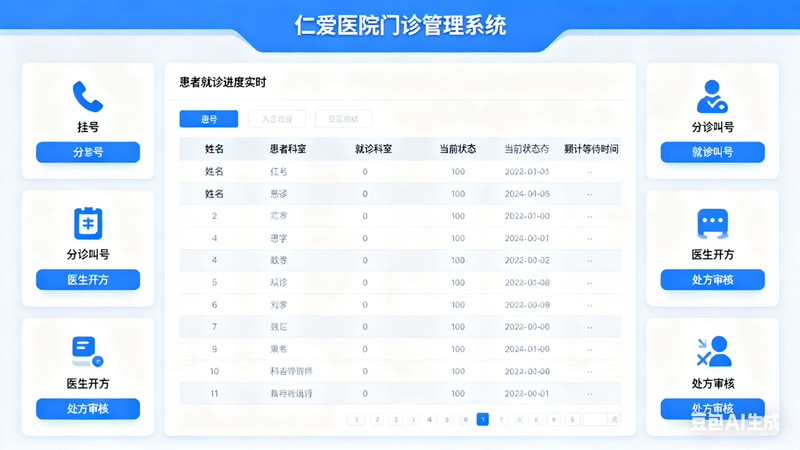Click the document icon in the left 医生开方 card

(87, 351)
